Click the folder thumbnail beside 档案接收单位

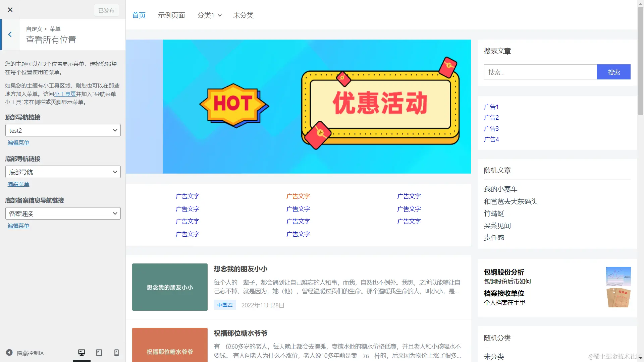click(x=618, y=297)
